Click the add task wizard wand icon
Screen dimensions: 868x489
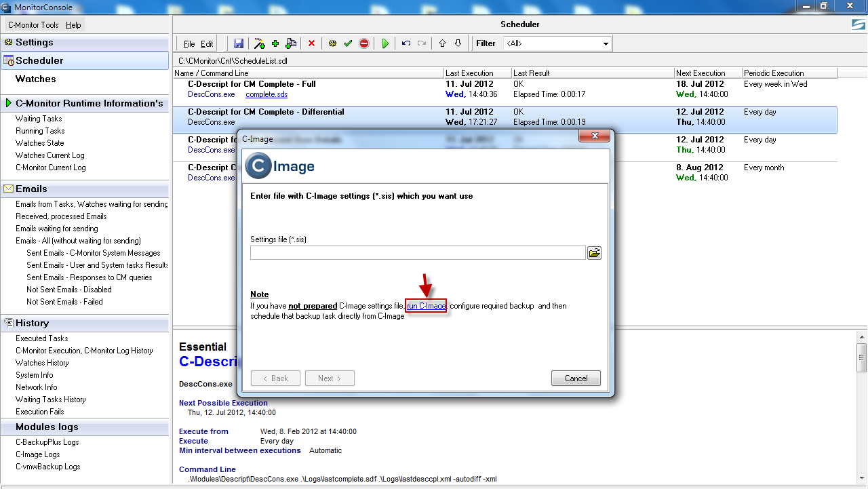pyautogui.click(x=259, y=43)
